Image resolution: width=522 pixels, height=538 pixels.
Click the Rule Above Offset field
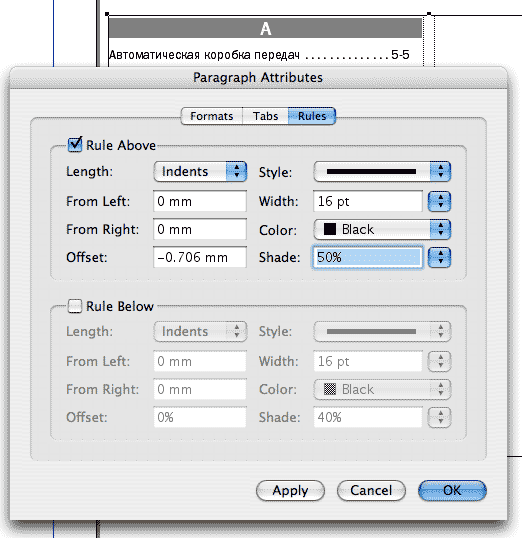click(200, 257)
